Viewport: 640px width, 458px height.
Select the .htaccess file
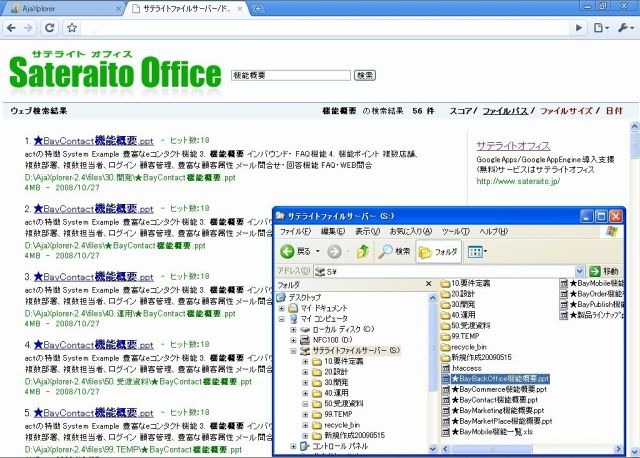click(x=462, y=368)
